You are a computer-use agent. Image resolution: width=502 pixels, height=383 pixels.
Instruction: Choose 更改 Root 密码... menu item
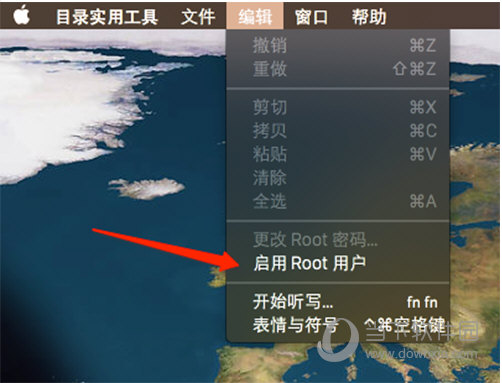pyautogui.click(x=338, y=239)
